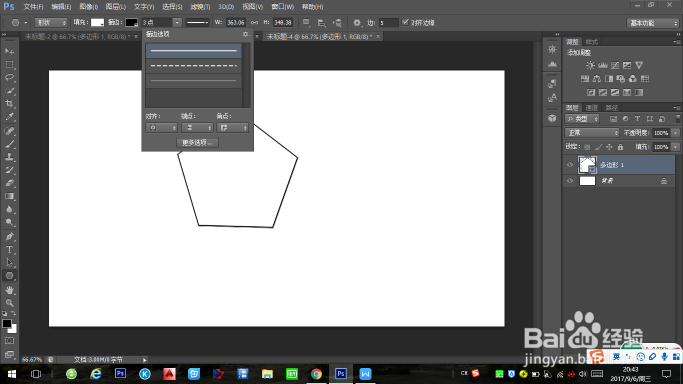This screenshot has width=683, height=384.
Task: Select the dotted line stroke preset
Action: point(193,81)
